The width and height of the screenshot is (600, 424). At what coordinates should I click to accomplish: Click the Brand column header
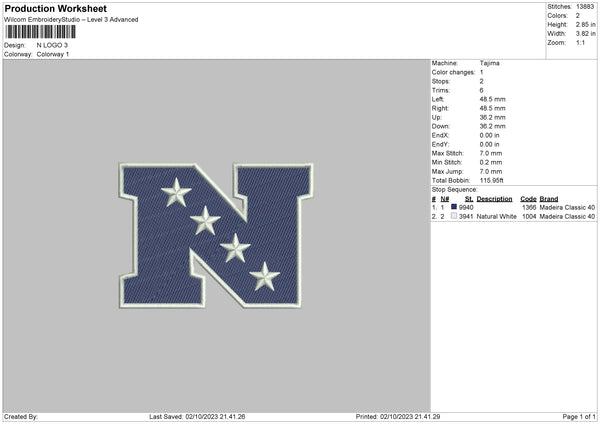pos(549,199)
